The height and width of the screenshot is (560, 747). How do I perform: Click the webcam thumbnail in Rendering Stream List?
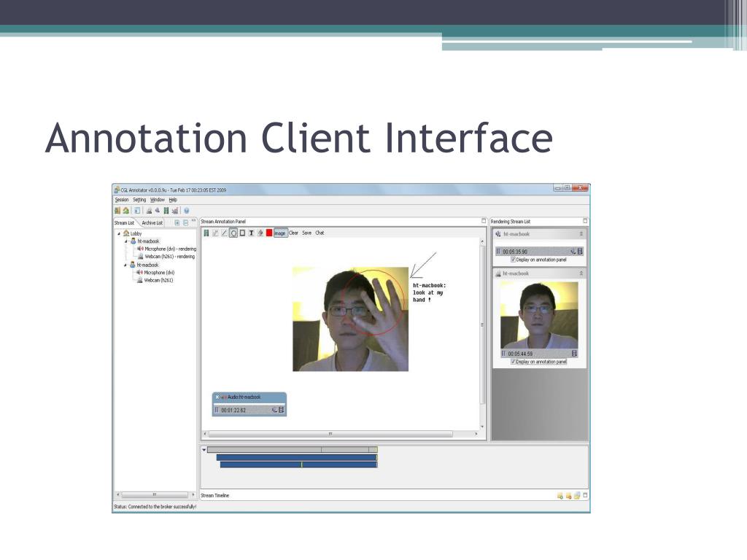(x=539, y=315)
